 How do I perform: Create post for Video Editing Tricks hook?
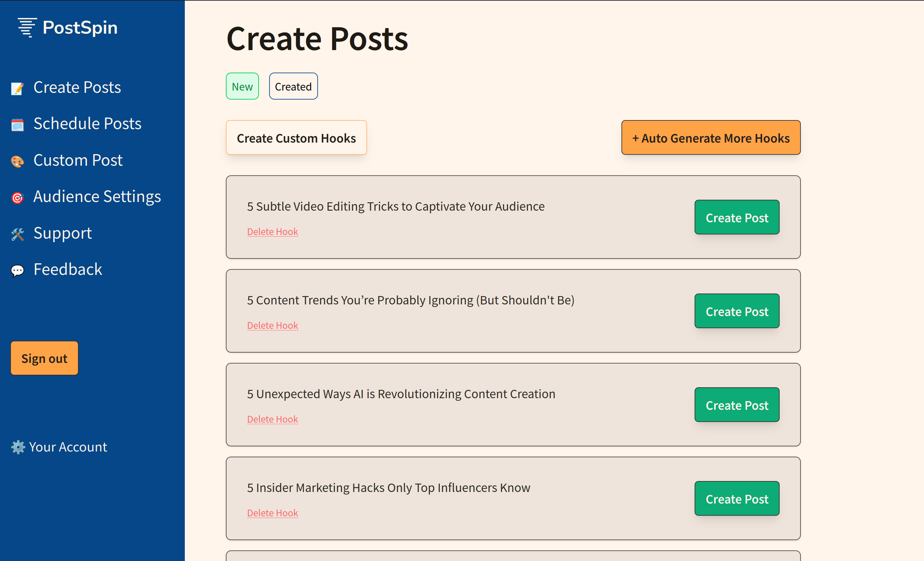click(737, 217)
